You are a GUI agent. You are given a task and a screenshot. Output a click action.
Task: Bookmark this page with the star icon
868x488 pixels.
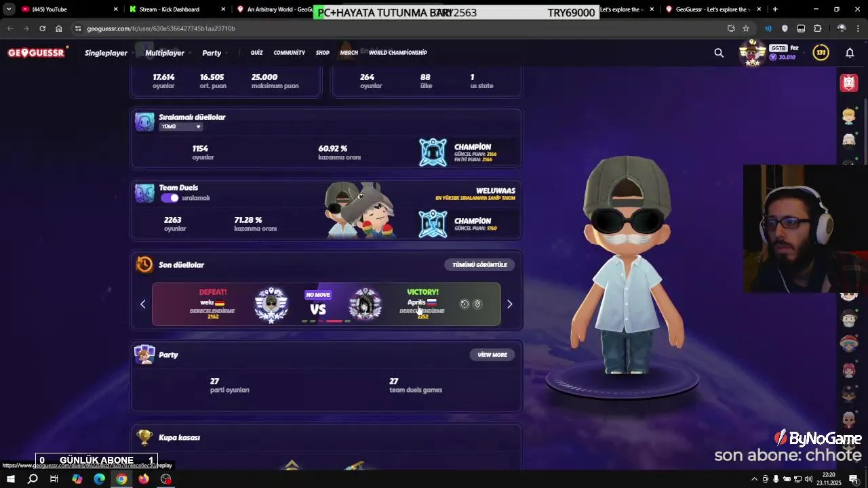pos(746,28)
